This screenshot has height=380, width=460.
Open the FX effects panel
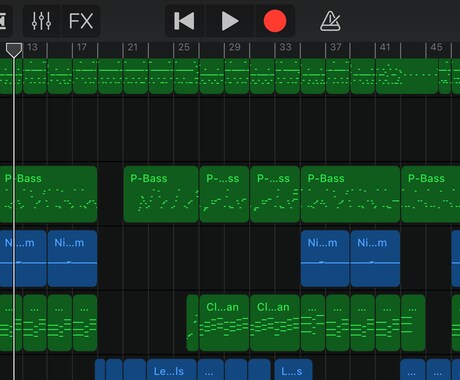pyautogui.click(x=81, y=21)
